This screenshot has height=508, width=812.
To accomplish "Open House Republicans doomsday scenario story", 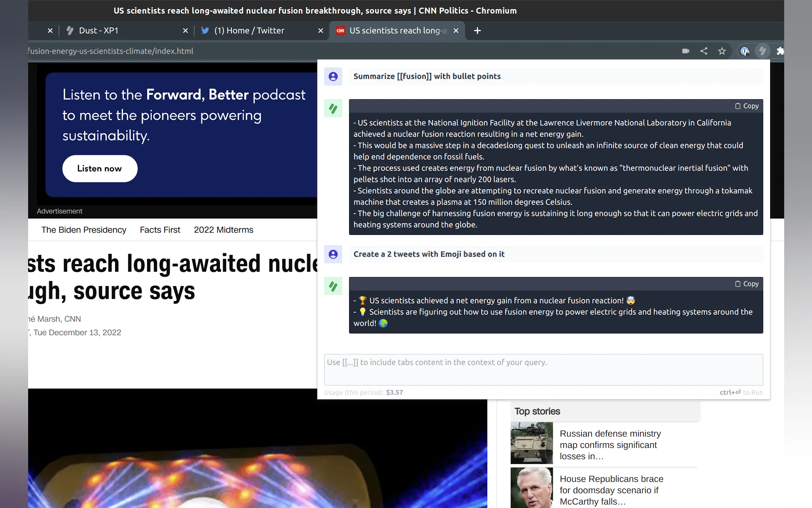I will [x=611, y=490].
